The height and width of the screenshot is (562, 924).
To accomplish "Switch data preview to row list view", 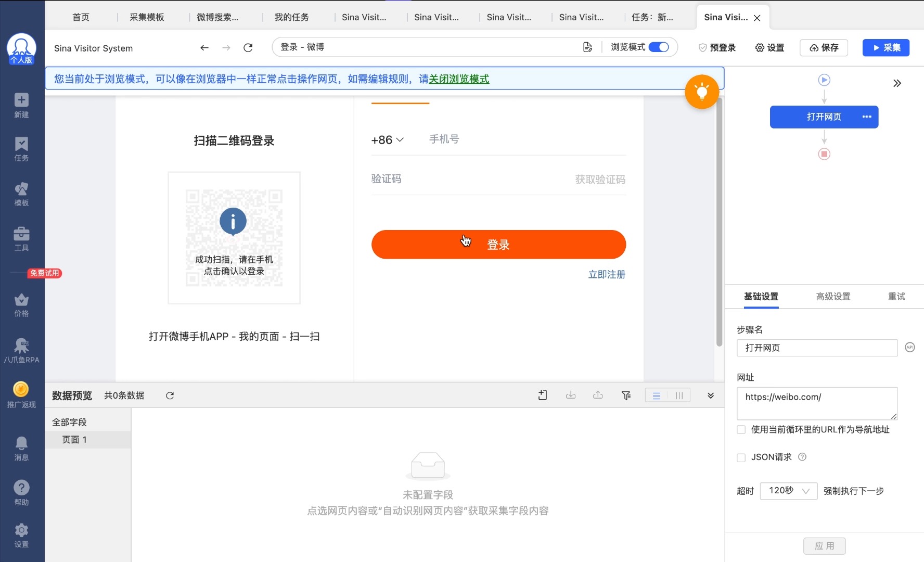I will tap(657, 395).
